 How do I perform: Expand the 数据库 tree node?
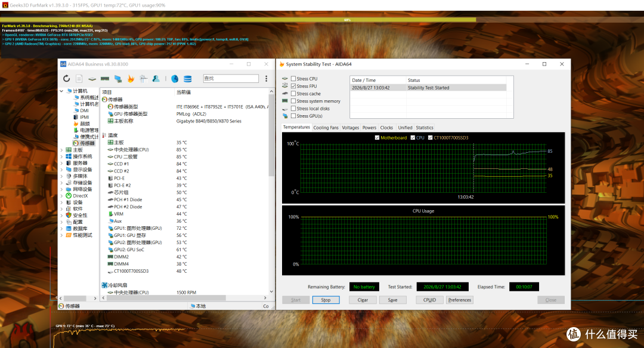coord(61,228)
